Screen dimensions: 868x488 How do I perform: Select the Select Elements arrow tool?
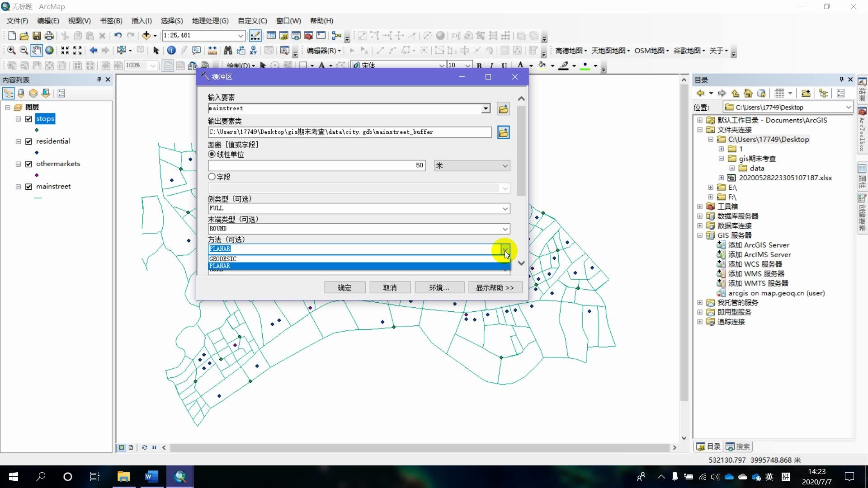coord(156,50)
